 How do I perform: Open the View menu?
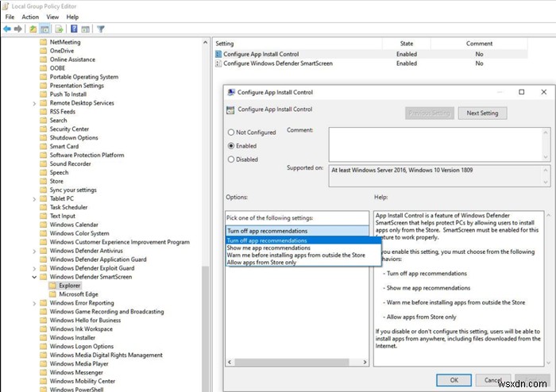52,17
